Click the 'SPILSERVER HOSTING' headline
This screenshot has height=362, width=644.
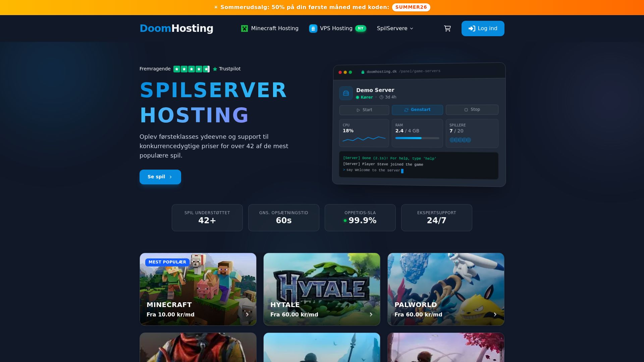coord(213,103)
